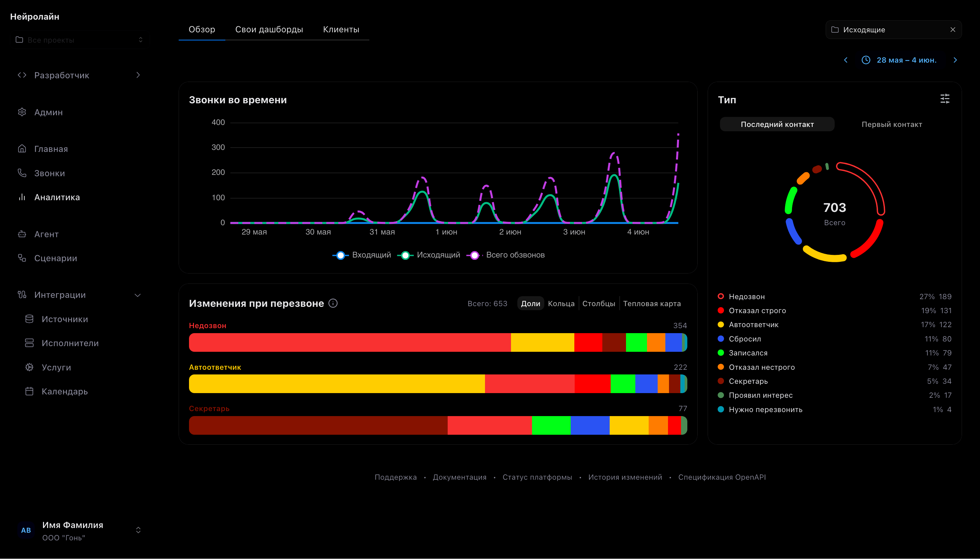Clear the Исходящие filter with X

pyautogui.click(x=953, y=30)
